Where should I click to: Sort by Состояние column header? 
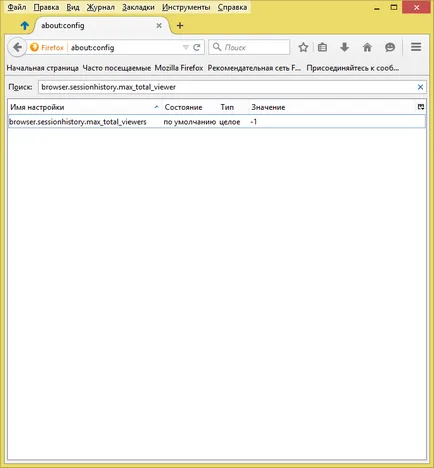pyautogui.click(x=189, y=107)
